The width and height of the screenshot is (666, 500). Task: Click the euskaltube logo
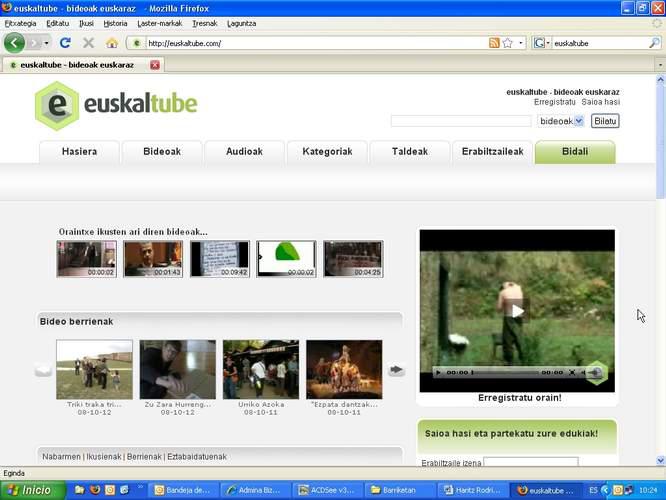116,105
